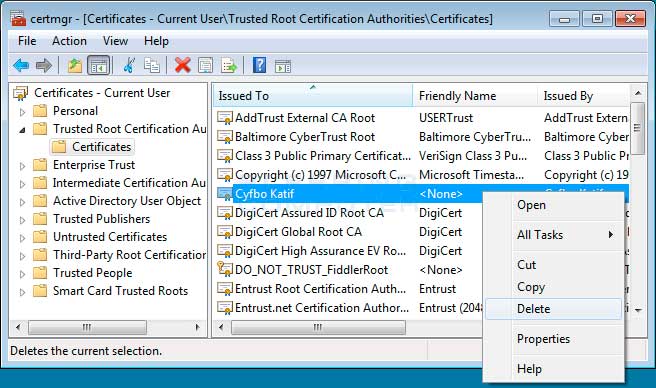Click the Untrusted Certificates folder icon

[40, 237]
